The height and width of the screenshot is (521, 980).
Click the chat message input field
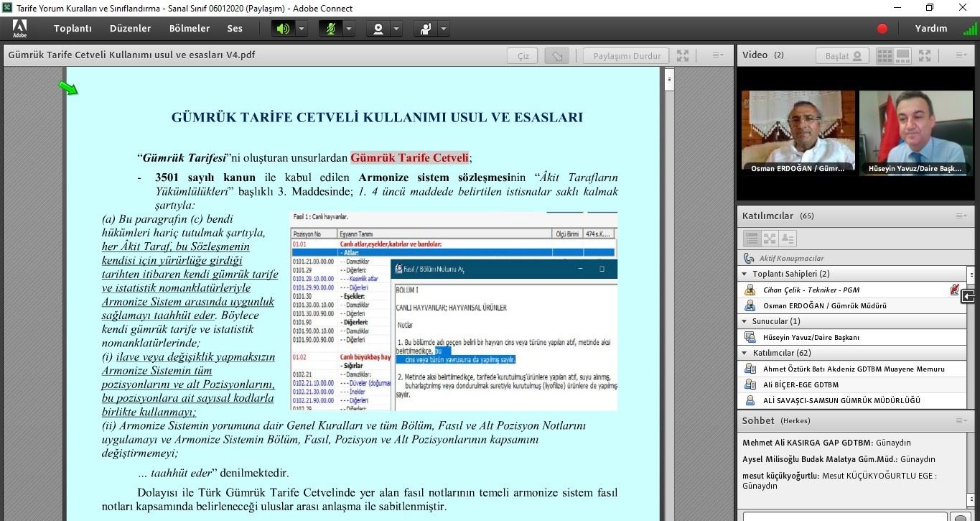[x=844, y=516]
